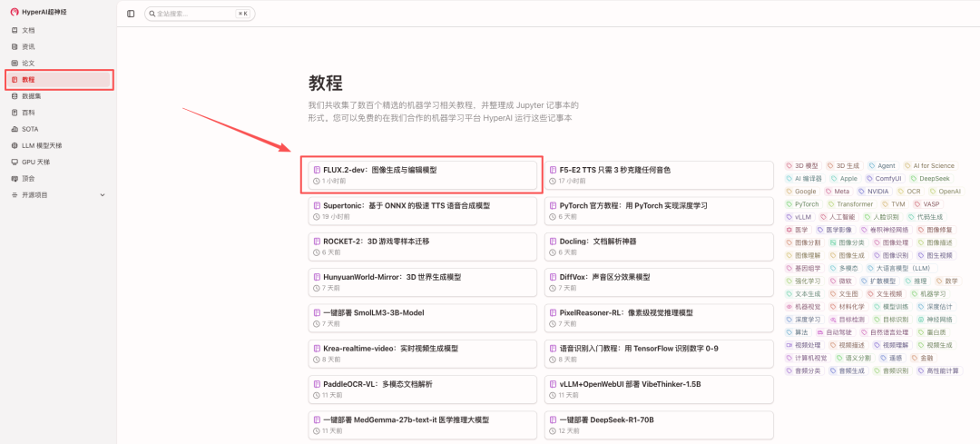Filter by the Agent tag
Screen dimensions: 980x444
882,166
